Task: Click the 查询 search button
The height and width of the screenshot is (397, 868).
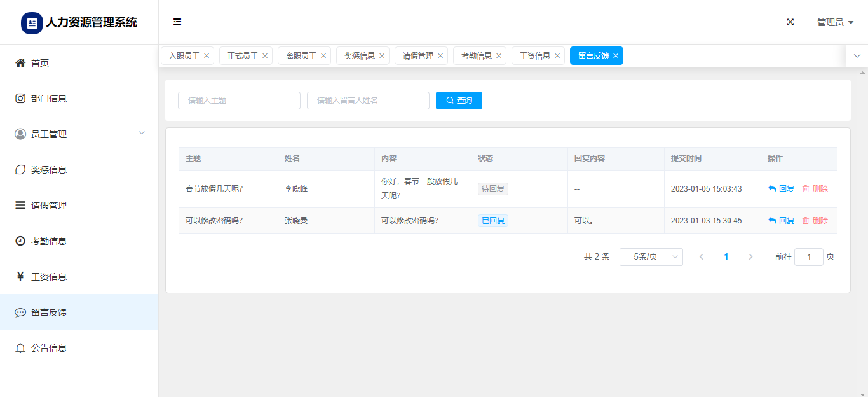Action: coord(459,101)
